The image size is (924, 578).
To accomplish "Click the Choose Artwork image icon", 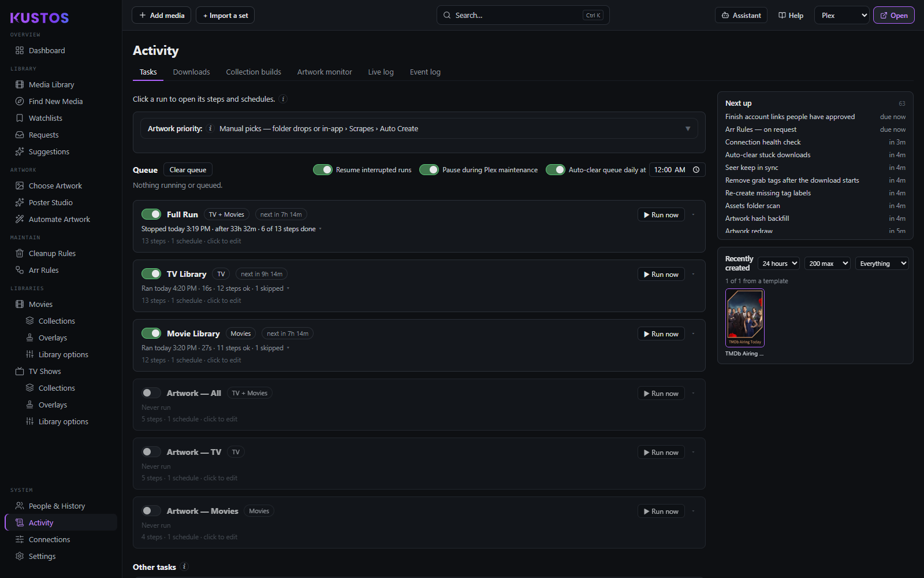I will click(x=20, y=186).
